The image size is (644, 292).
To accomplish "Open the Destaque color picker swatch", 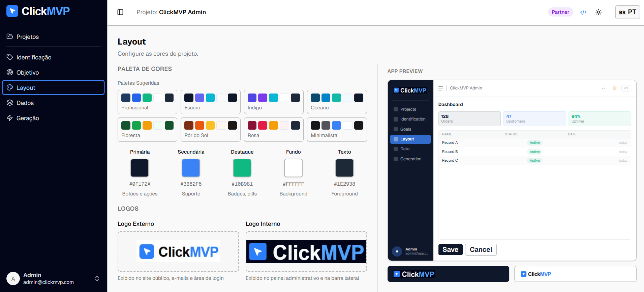I will (242, 168).
